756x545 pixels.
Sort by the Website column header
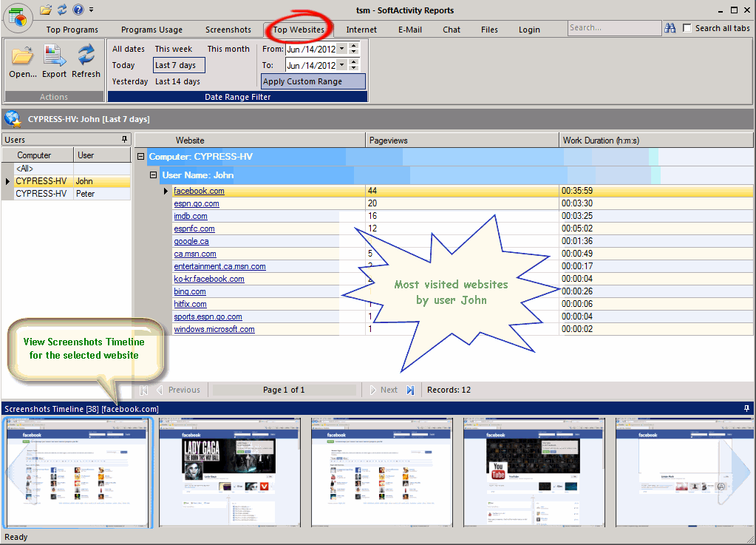[x=250, y=141]
